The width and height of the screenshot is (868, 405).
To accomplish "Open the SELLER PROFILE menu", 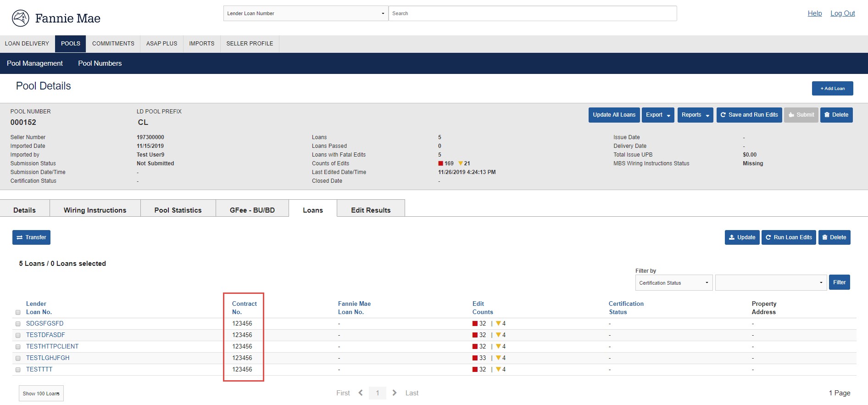I will tap(250, 44).
